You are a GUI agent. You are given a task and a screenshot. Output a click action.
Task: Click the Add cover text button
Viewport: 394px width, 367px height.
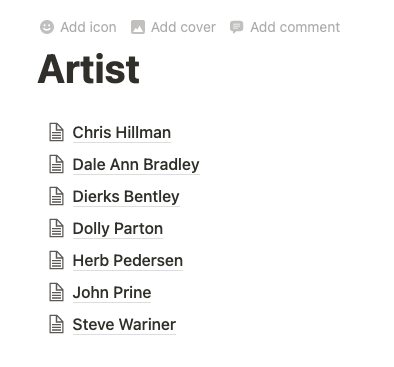[x=183, y=27]
